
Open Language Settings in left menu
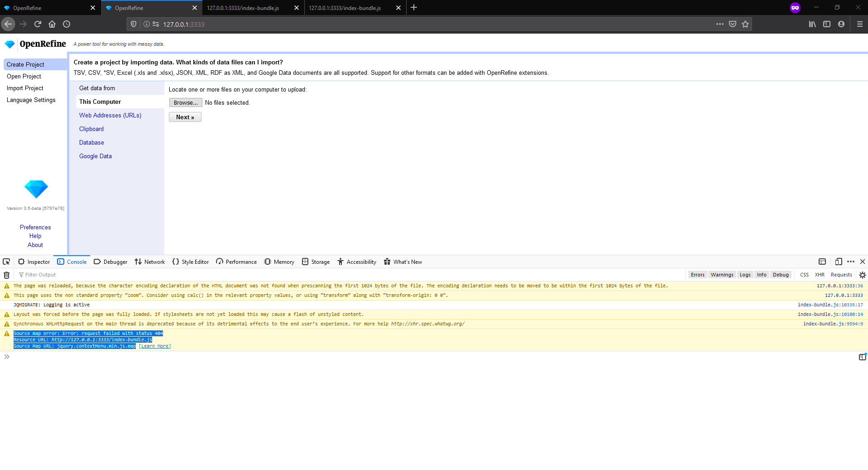point(31,100)
